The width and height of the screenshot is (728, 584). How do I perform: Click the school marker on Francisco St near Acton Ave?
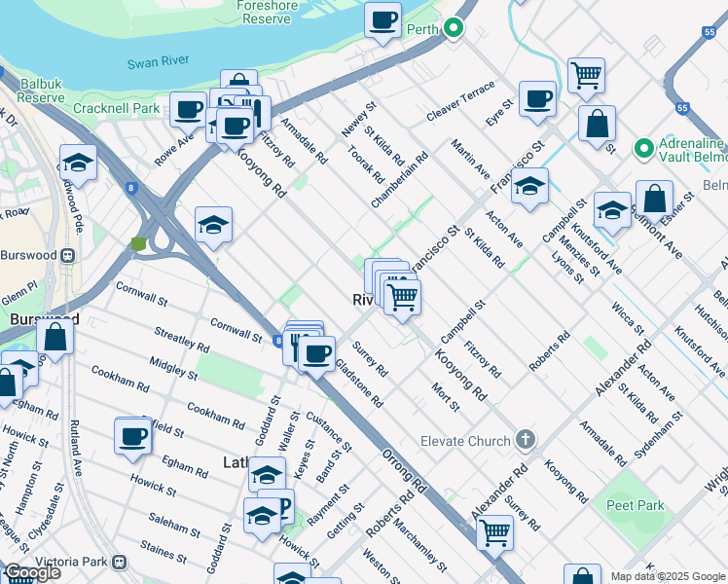point(529,188)
